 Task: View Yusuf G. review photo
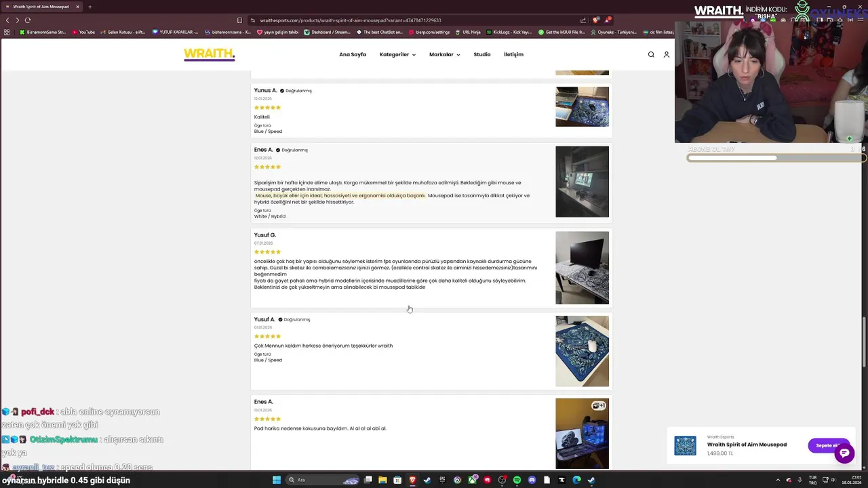(x=582, y=268)
